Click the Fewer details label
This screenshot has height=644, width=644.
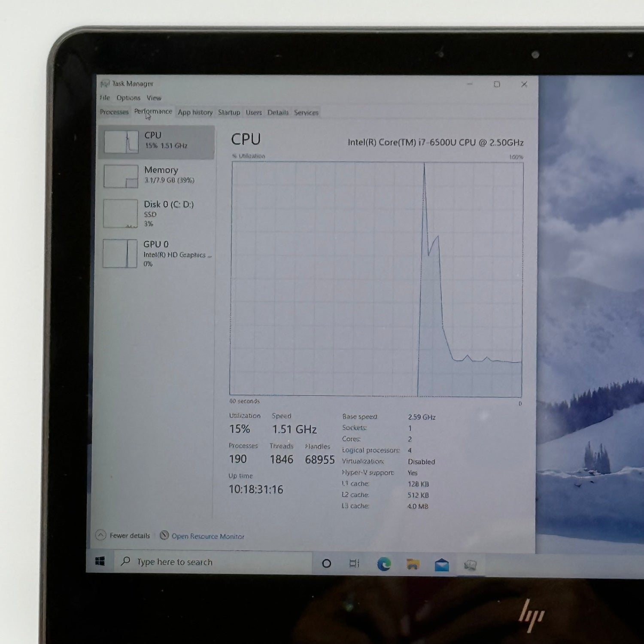click(x=130, y=535)
